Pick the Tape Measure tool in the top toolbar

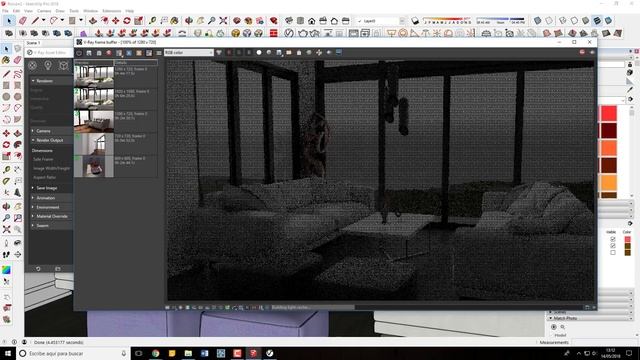point(152,20)
